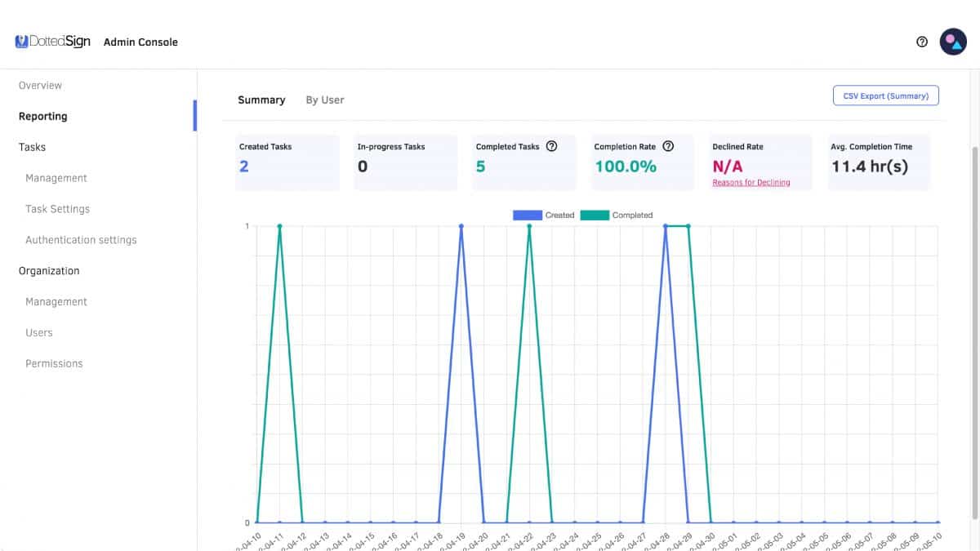Export the summary with CSV Export button
The image size is (980, 551).
coord(885,96)
